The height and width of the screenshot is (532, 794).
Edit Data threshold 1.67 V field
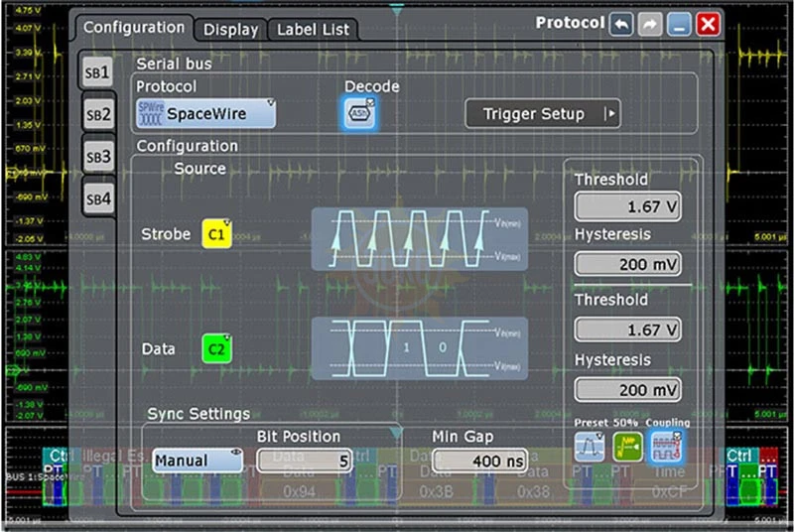pyautogui.click(x=628, y=331)
